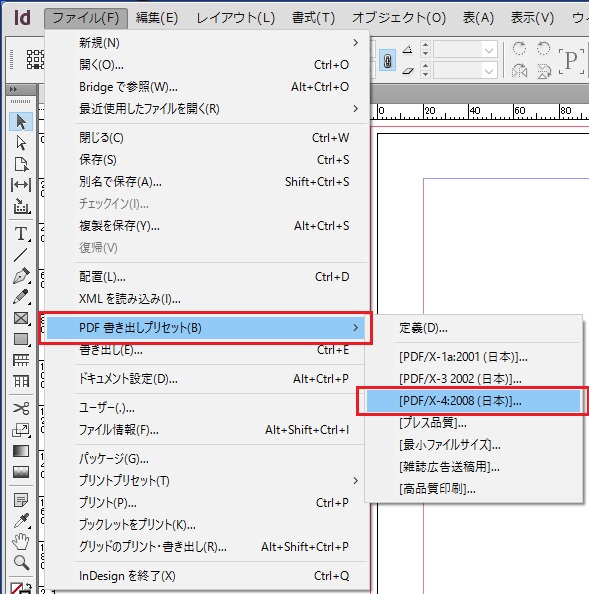Select the Page tool
The width and height of the screenshot is (589, 594).
(21, 164)
